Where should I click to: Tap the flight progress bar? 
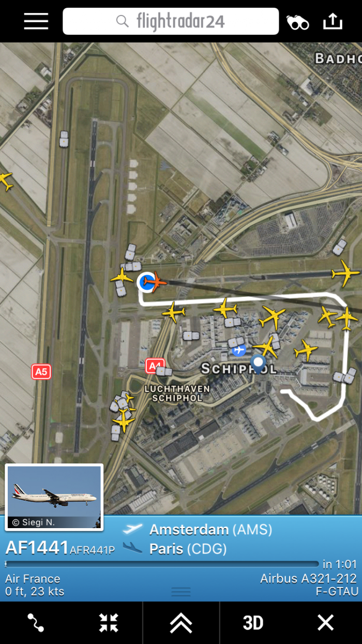(162, 564)
